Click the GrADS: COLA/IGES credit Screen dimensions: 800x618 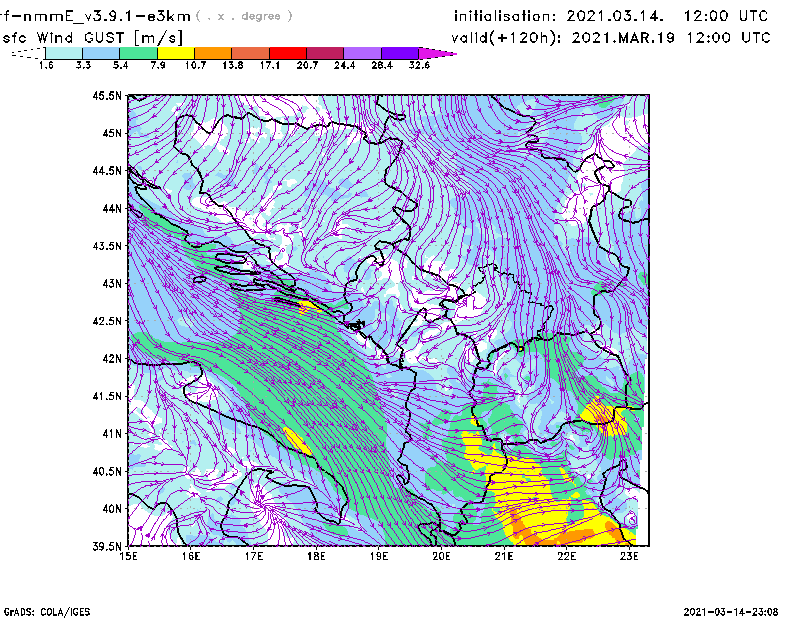47,612
